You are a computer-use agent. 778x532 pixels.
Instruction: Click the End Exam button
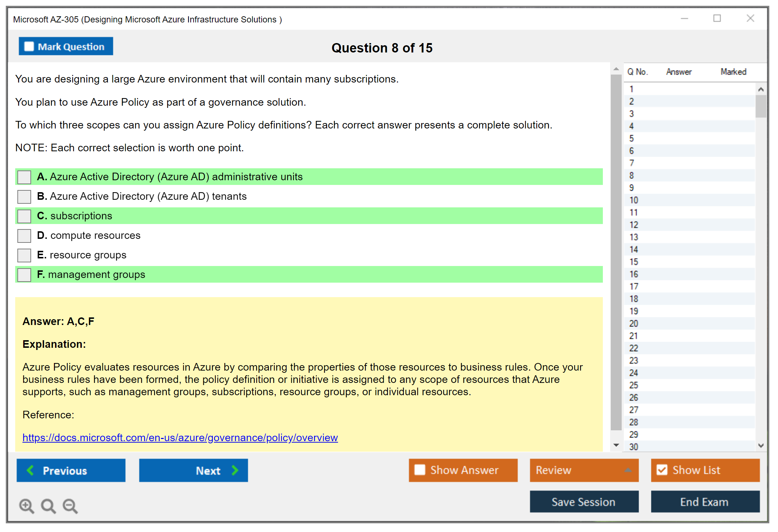[x=705, y=502]
